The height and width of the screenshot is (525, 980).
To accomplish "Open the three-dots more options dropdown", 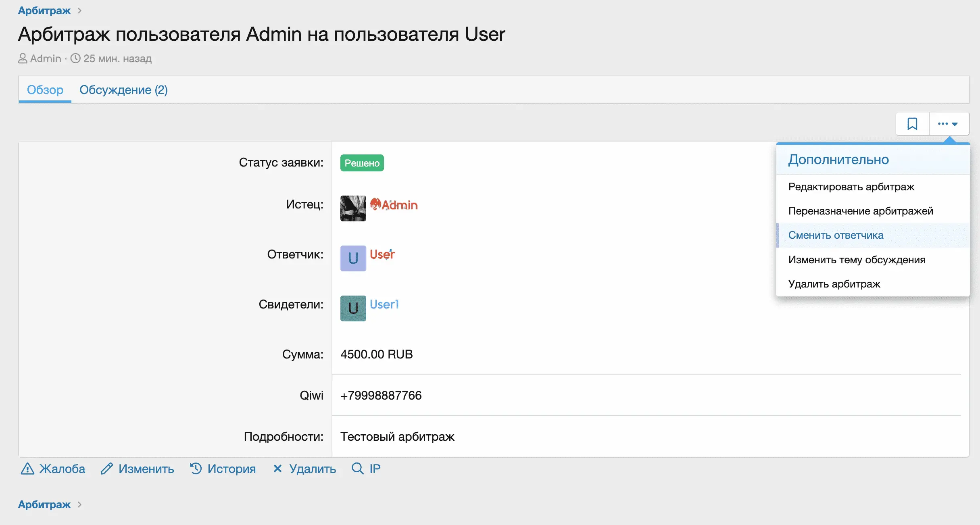I will point(948,124).
